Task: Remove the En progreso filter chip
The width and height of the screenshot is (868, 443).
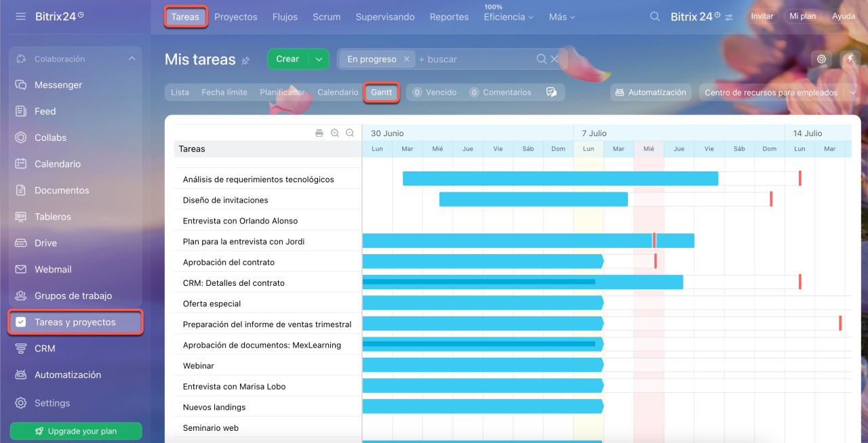Action: pos(406,59)
